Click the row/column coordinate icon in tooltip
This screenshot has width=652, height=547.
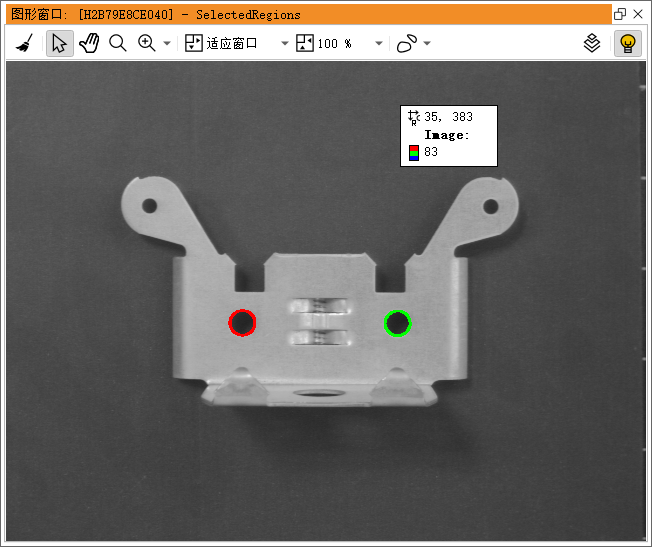tap(414, 117)
